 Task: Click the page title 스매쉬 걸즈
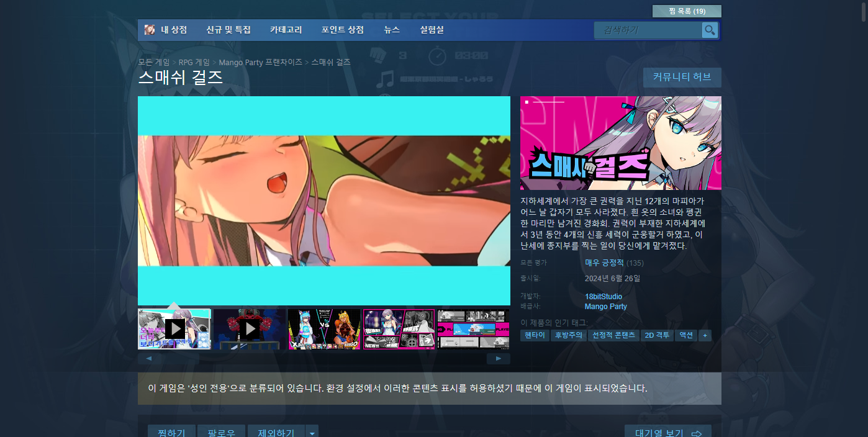tap(181, 78)
